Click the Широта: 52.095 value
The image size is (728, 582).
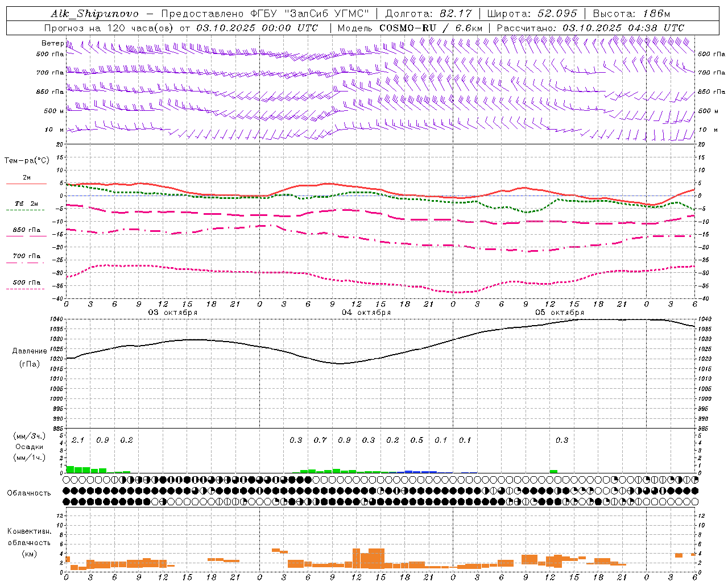(x=532, y=14)
